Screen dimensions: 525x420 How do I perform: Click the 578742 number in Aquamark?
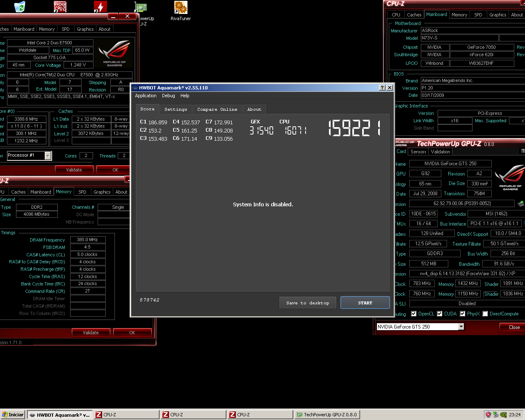(x=149, y=300)
